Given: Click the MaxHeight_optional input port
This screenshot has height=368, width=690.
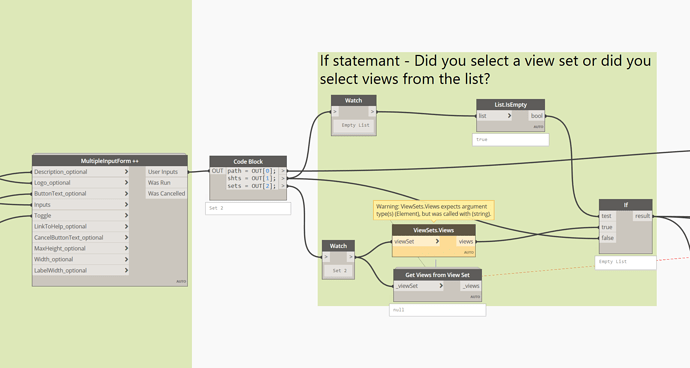Looking at the screenshot, I should [x=81, y=248].
